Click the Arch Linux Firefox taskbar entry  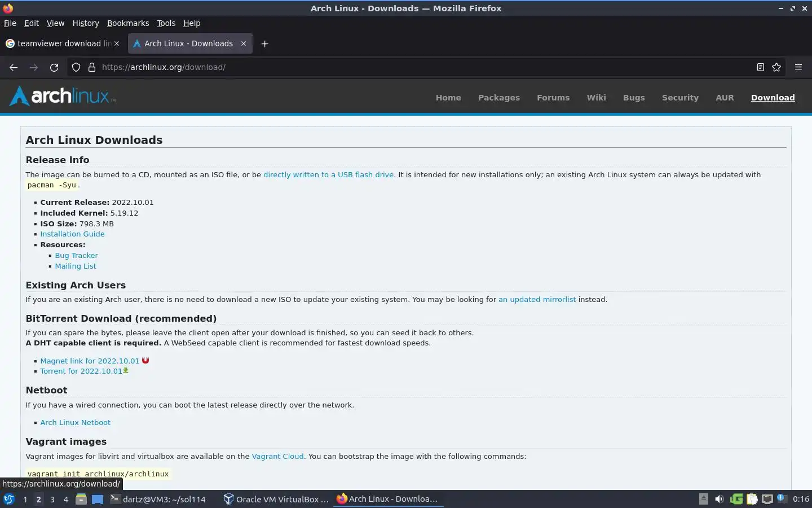(x=389, y=499)
